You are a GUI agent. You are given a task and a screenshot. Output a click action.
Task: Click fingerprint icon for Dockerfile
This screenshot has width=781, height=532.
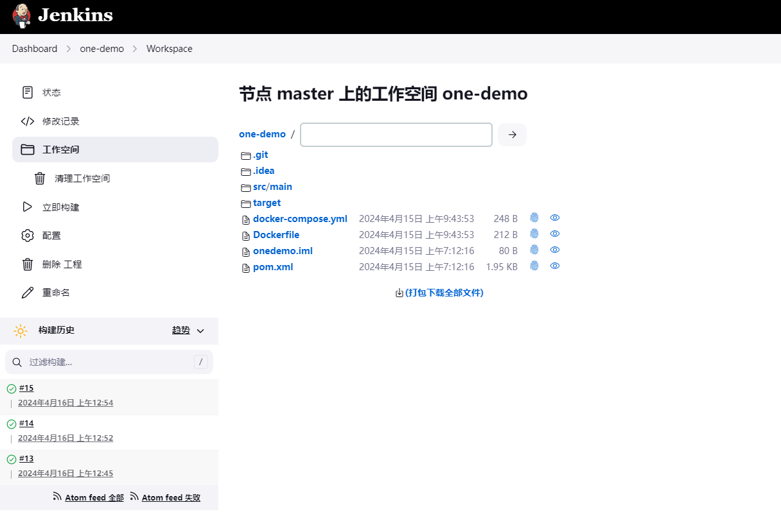[x=534, y=234]
